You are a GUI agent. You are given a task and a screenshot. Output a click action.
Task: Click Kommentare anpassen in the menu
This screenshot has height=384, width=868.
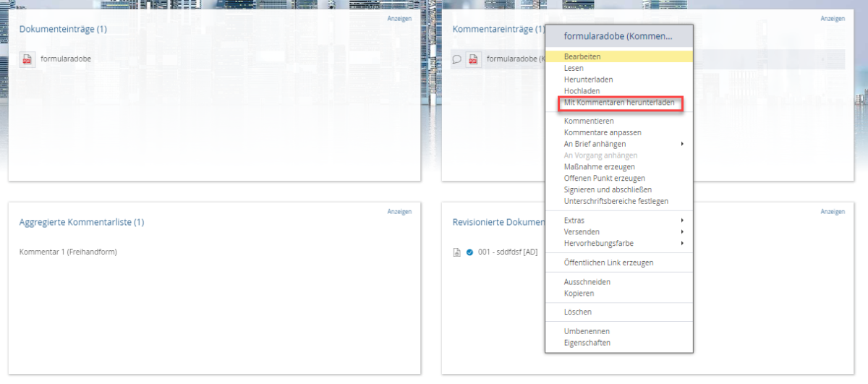tap(603, 132)
